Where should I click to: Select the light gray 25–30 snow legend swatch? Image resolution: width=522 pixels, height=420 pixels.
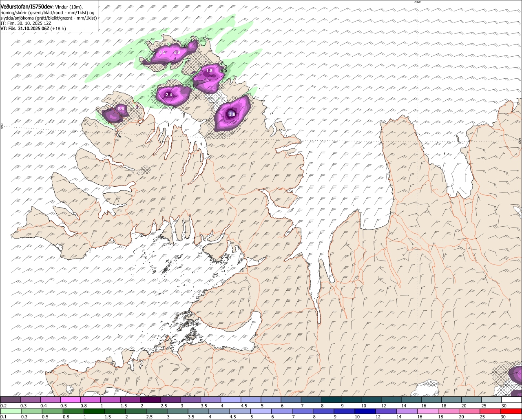pos(491,400)
